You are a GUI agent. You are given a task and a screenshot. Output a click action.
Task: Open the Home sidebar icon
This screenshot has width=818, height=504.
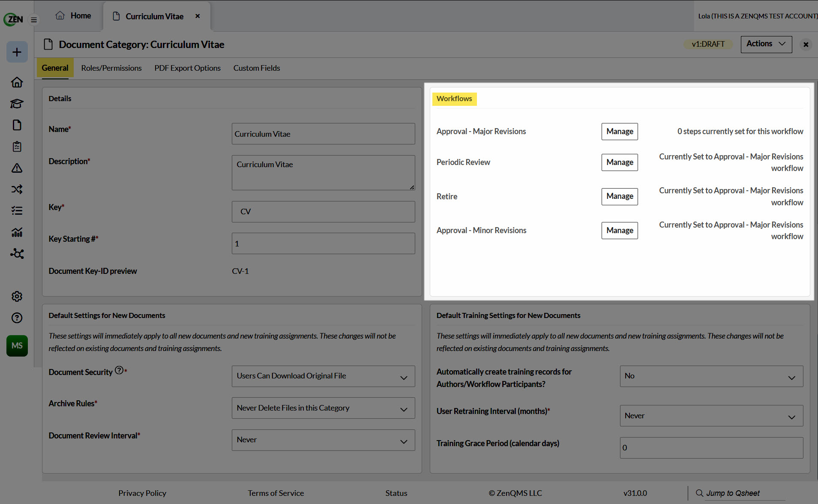(17, 82)
